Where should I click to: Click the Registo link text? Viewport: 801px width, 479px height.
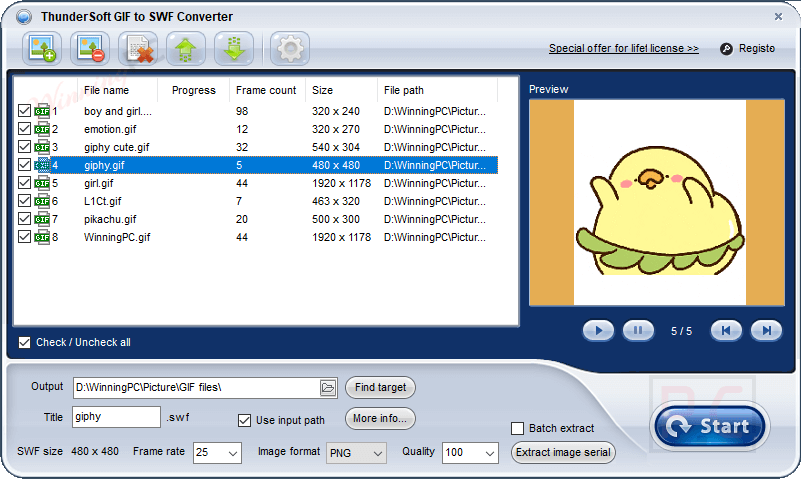click(x=757, y=49)
